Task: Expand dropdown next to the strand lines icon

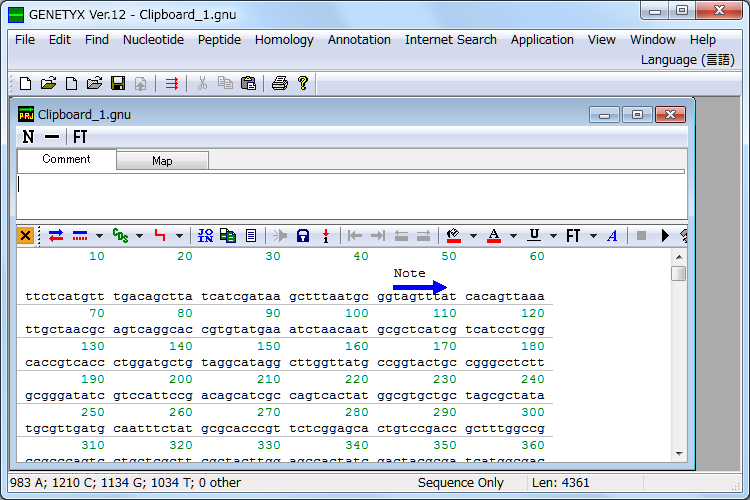Action: (99, 235)
